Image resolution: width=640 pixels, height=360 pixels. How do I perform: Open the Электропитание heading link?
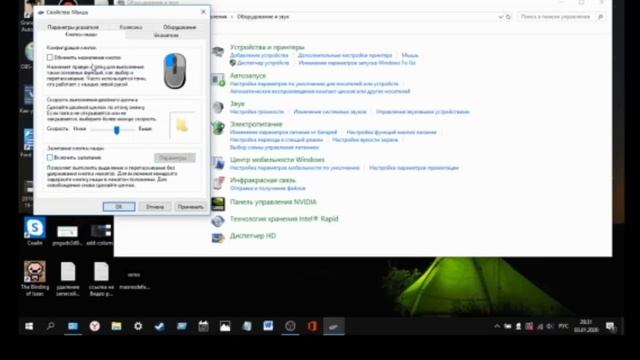pos(256,124)
